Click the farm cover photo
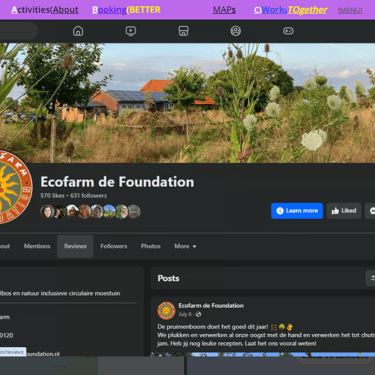375x375 pixels. pos(187,103)
